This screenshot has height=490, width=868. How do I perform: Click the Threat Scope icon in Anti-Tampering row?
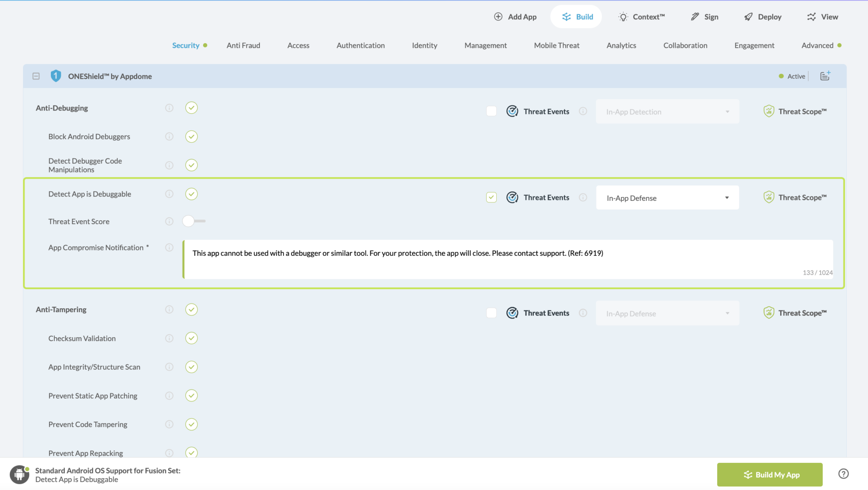tap(768, 313)
